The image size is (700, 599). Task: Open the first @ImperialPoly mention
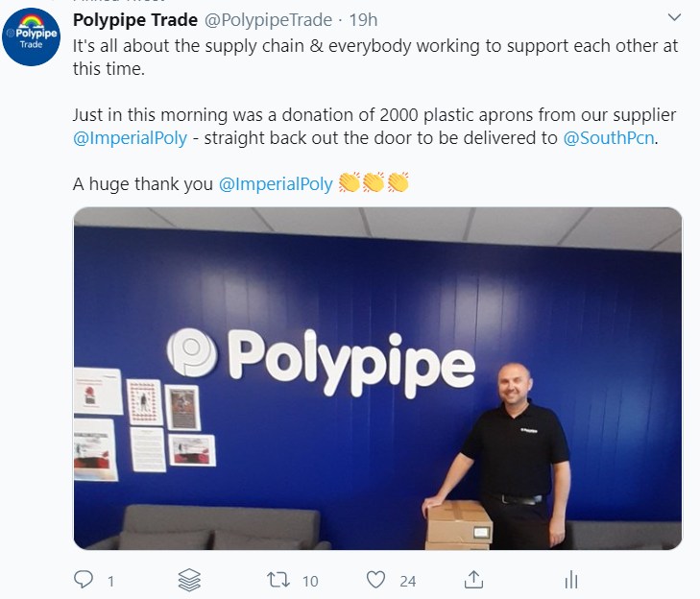130,138
